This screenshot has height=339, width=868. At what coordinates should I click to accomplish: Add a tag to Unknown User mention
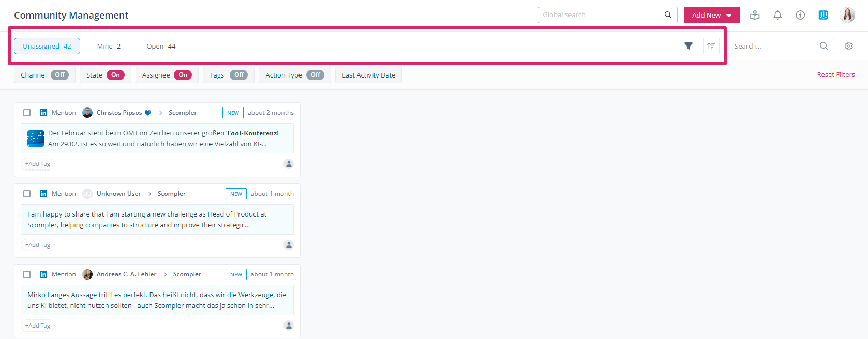38,245
